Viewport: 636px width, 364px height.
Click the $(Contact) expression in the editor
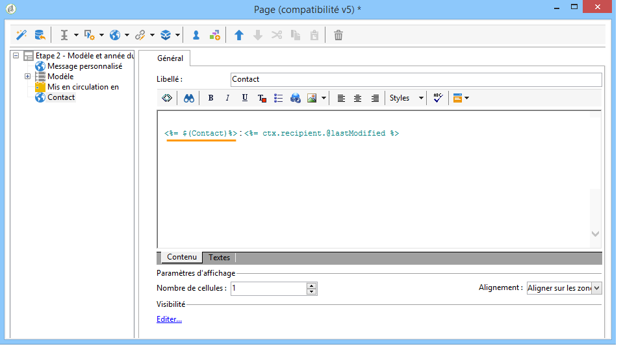coord(201,133)
